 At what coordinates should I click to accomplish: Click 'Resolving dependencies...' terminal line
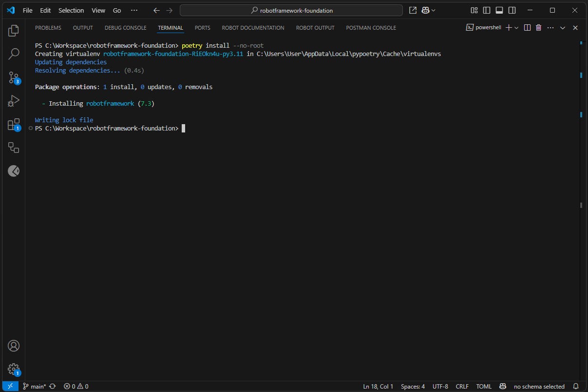[x=90, y=70]
